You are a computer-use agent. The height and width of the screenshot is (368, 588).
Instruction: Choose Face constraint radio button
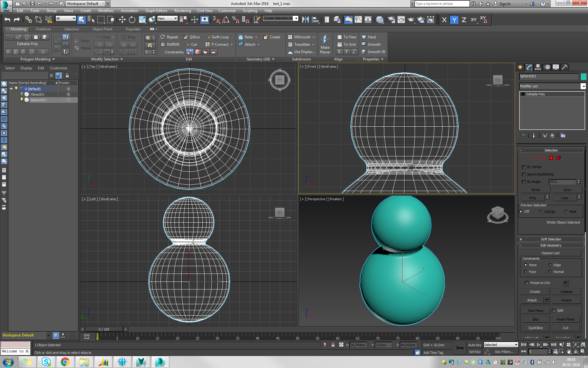(526, 272)
